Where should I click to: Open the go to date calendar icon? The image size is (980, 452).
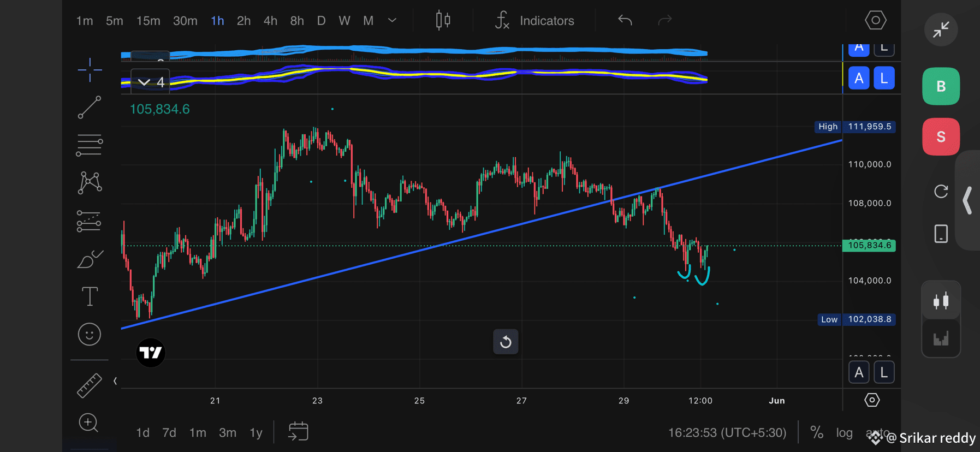pos(298,432)
